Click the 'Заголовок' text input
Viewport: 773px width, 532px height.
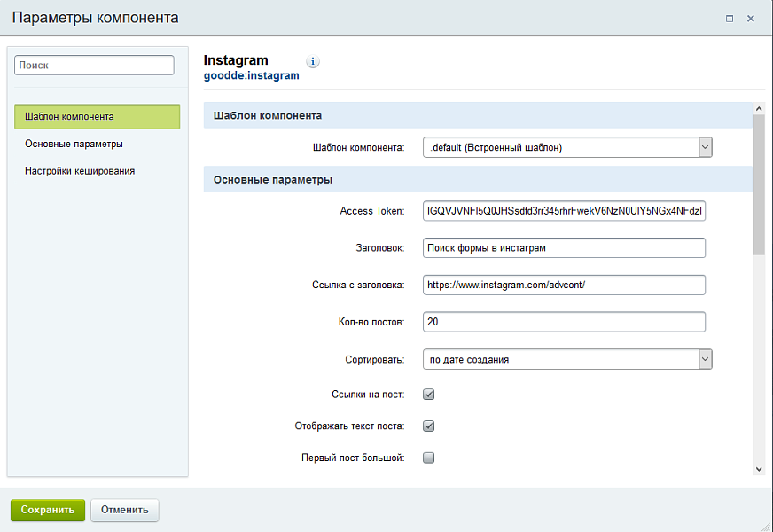click(564, 247)
